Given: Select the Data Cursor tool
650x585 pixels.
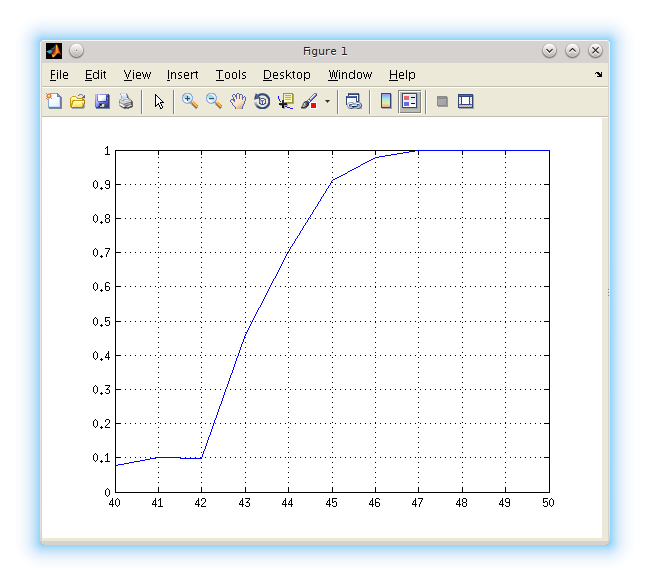Looking at the screenshot, I should click(286, 101).
